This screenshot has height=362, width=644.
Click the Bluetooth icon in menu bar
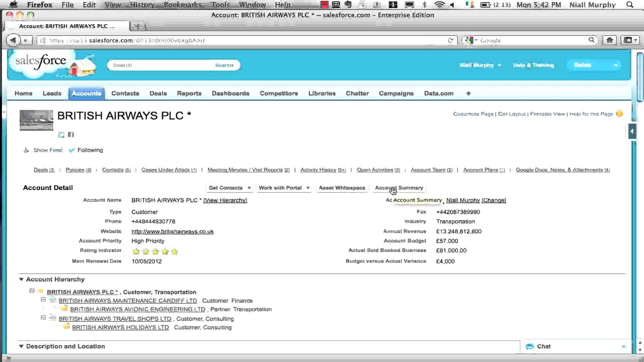pyautogui.click(x=424, y=5)
